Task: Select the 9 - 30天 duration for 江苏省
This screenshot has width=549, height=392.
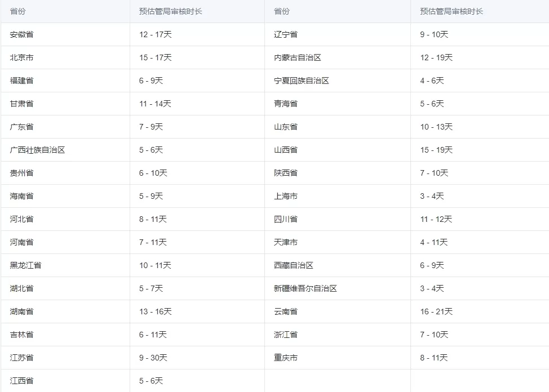Action: coord(153,358)
